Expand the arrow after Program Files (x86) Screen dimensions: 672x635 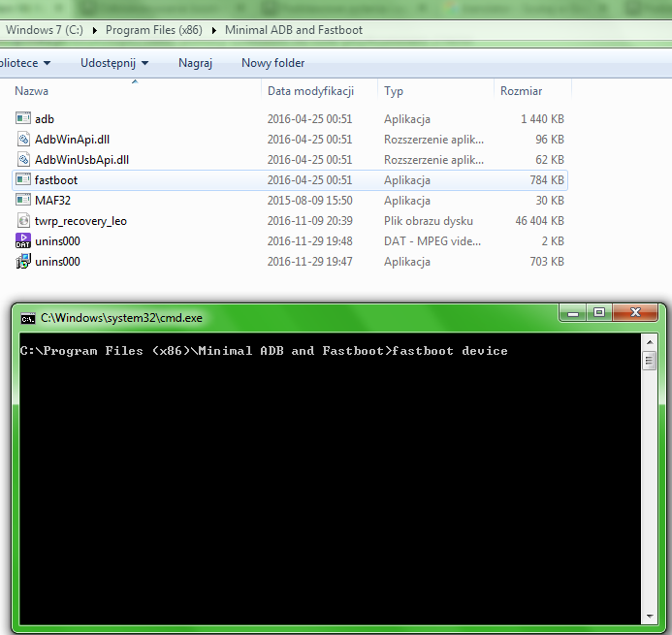point(214,30)
